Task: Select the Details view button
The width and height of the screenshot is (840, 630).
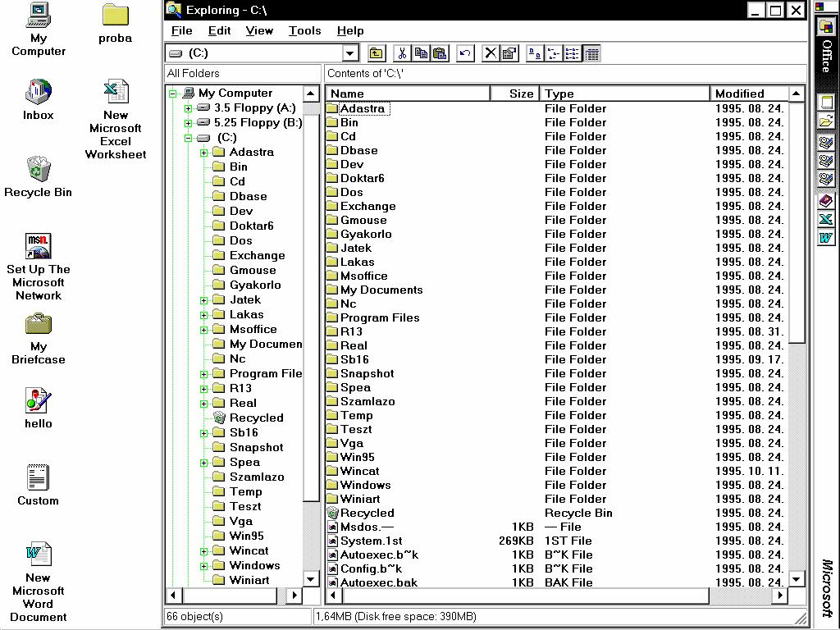Action: tap(591, 53)
